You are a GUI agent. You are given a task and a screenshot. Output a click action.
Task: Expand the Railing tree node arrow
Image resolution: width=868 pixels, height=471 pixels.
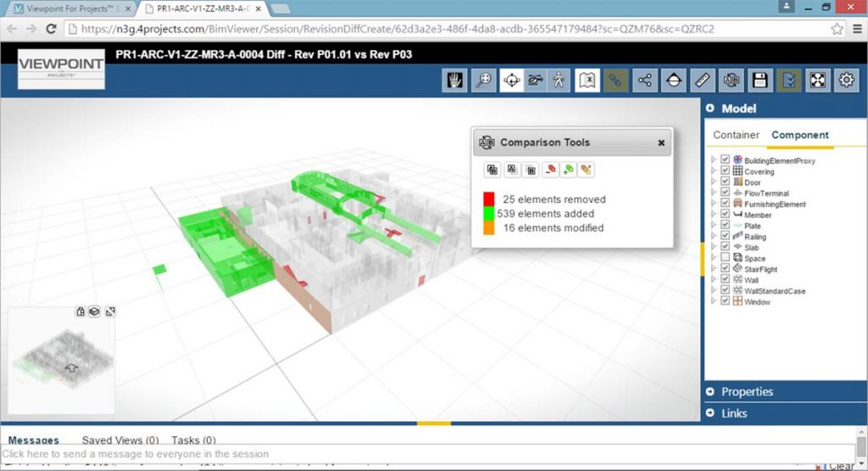[714, 235]
